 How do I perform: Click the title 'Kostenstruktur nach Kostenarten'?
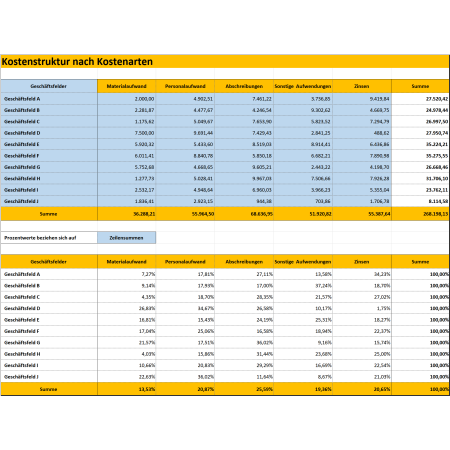click(x=77, y=62)
